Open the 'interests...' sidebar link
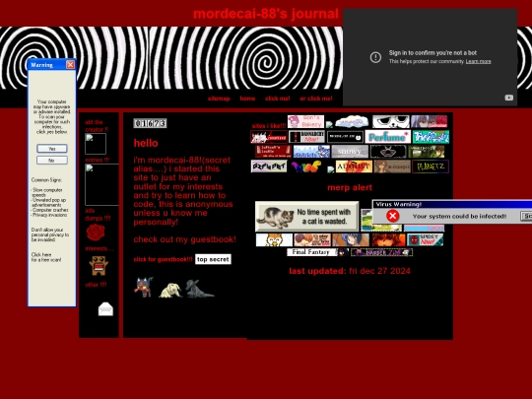 coord(100,248)
